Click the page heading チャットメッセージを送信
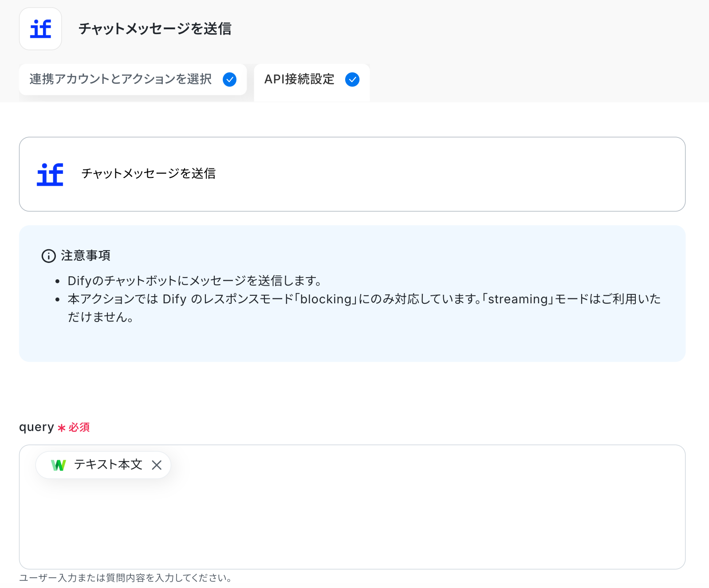The height and width of the screenshot is (588, 709). [155, 29]
